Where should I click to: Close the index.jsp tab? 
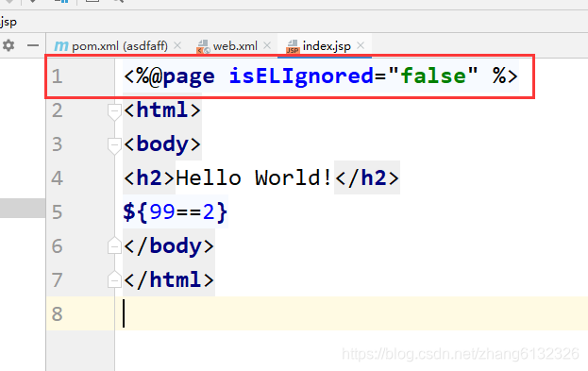[x=361, y=45]
